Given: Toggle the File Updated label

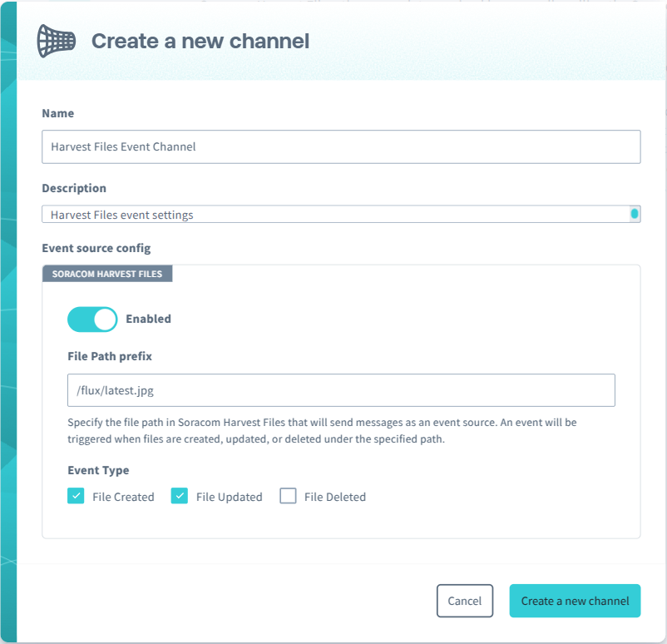Looking at the screenshot, I should click(229, 496).
